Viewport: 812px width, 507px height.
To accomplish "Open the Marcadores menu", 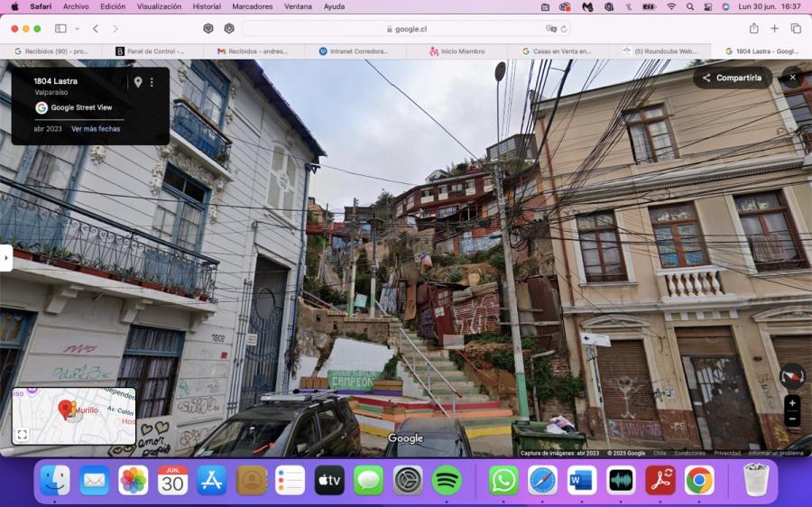I will tap(253, 6).
